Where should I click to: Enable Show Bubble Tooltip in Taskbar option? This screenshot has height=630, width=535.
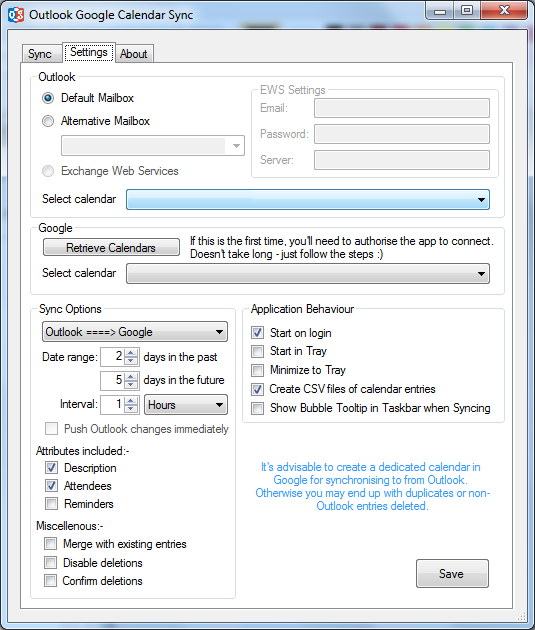257,408
